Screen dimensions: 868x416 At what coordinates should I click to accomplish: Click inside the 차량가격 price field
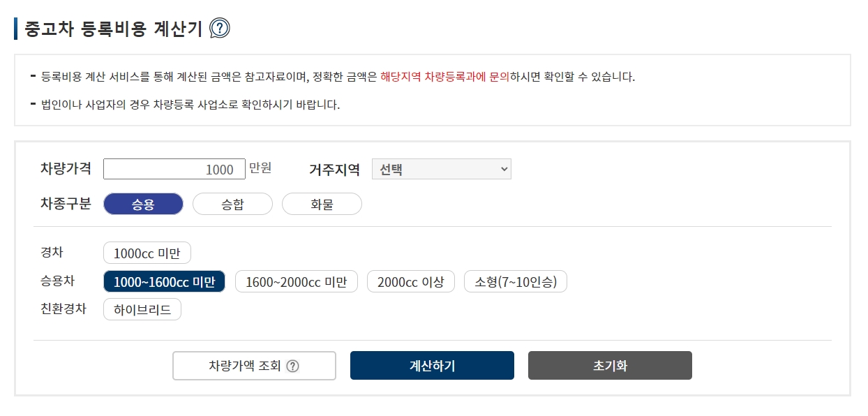[x=174, y=168]
